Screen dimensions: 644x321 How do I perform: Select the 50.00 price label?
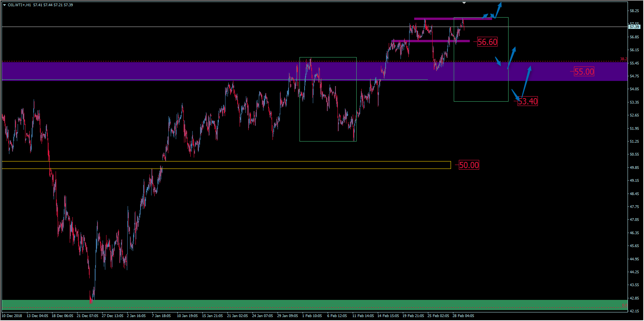469,165
